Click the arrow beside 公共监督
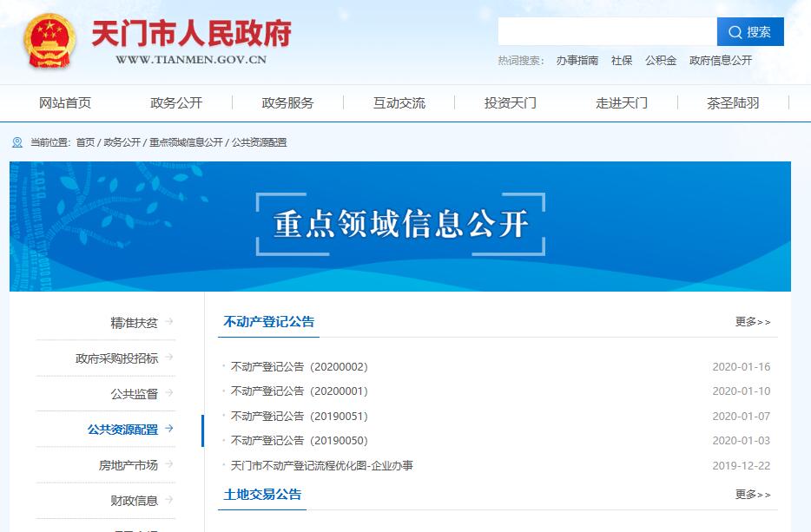The height and width of the screenshot is (532, 811). [168, 393]
